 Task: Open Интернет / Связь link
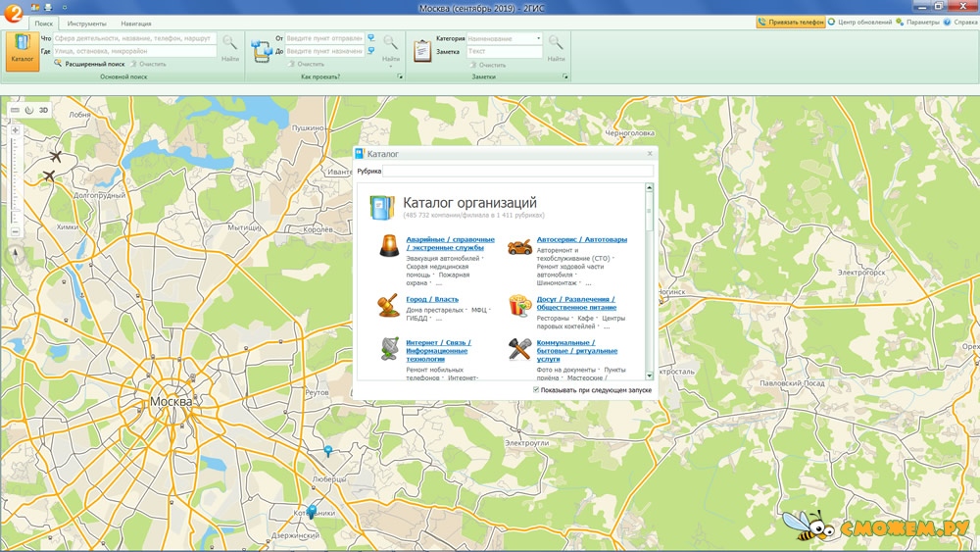(438, 351)
